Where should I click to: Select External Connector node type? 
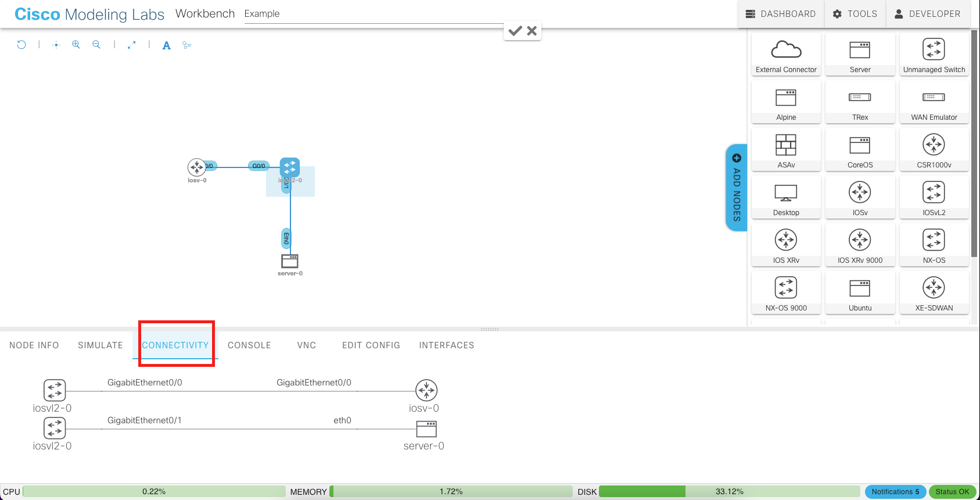click(786, 54)
